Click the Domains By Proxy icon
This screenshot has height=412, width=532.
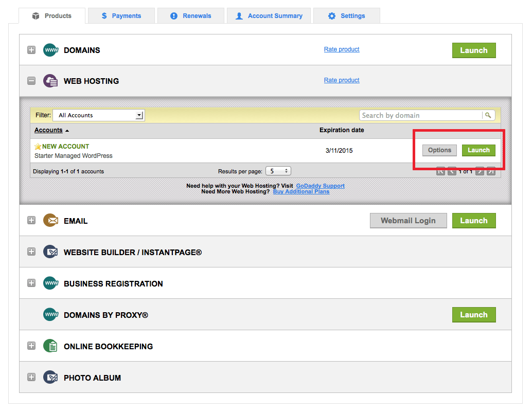tap(50, 314)
